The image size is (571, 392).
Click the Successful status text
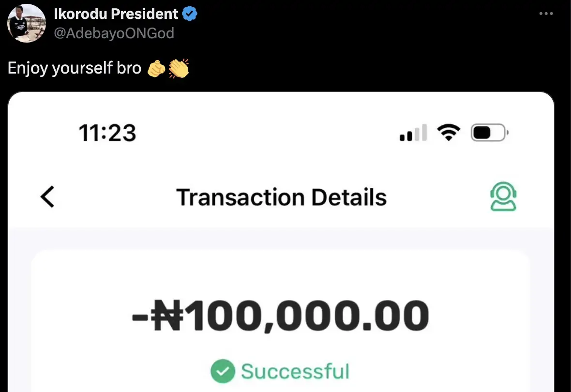pos(295,371)
